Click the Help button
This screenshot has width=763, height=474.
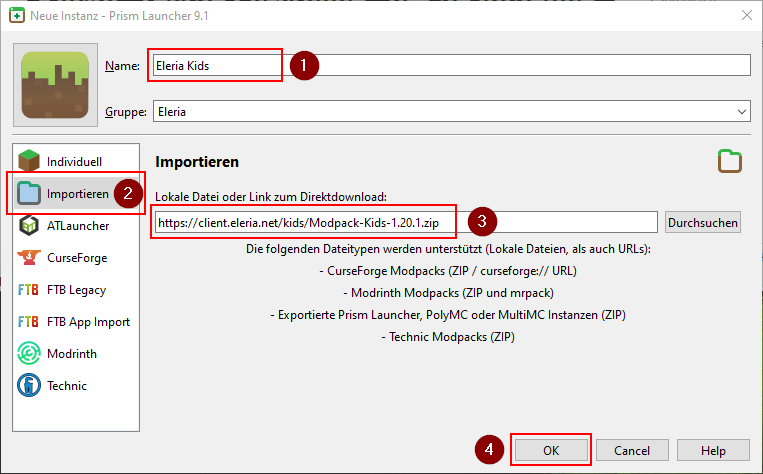[713, 451]
